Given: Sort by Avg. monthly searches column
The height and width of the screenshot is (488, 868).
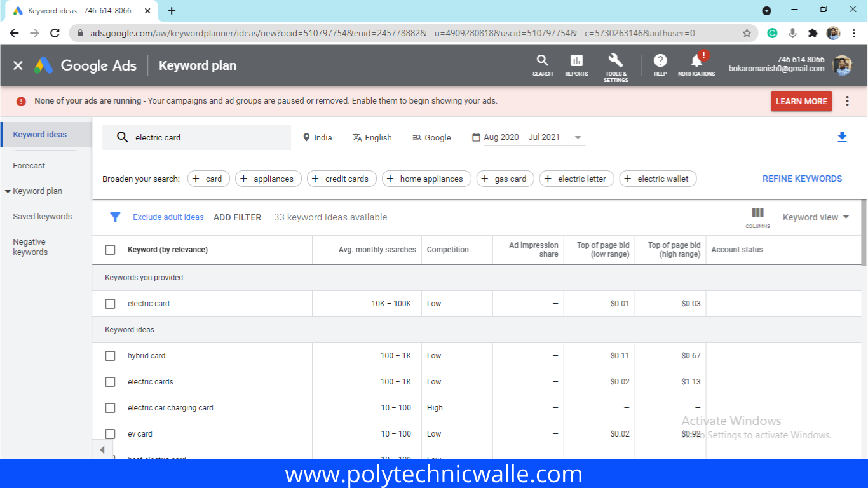Looking at the screenshot, I should [x=377, y=250].
